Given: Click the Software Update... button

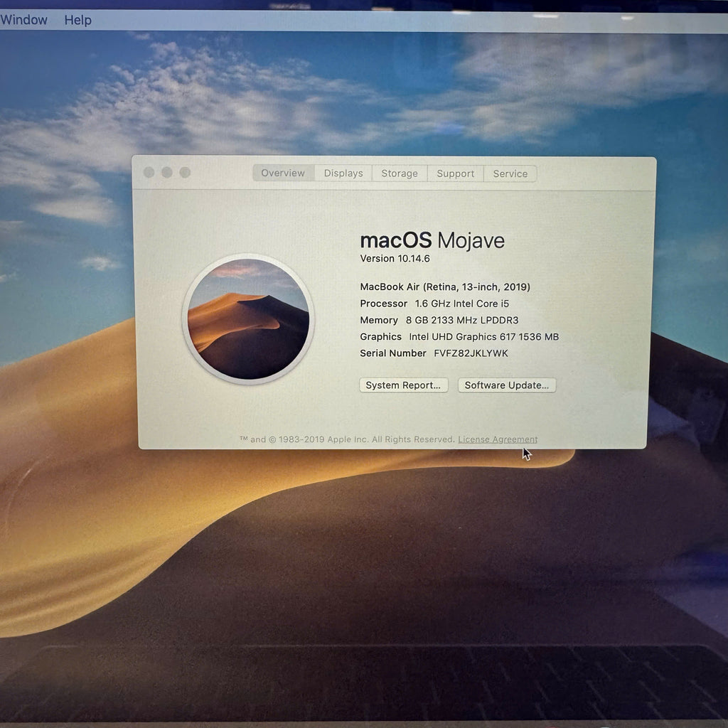Looking at the screenshot, I should (x=506, y=385).
